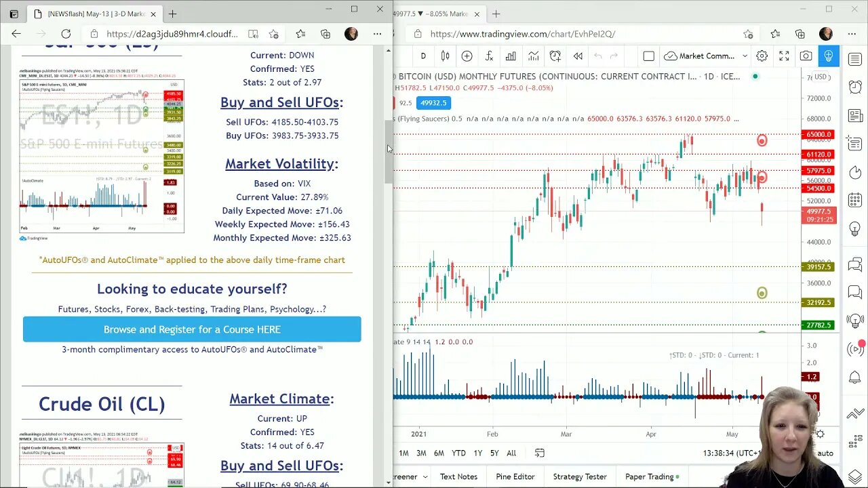Open new tab in TradingView browser window
868x488 pixels.
496,14
